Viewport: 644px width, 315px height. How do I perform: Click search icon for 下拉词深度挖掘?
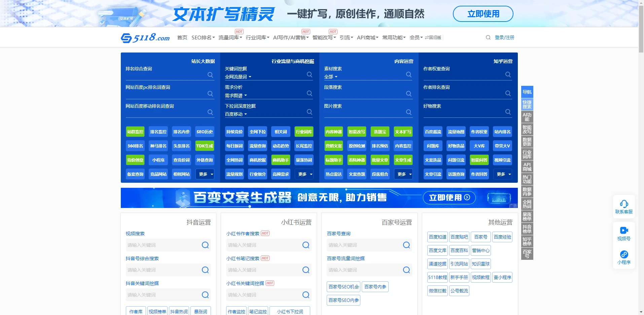(x=310, y=112)
